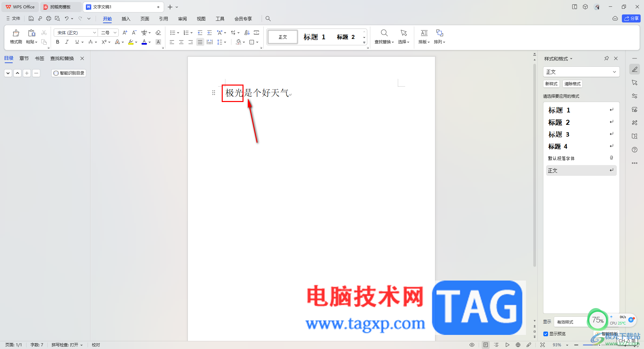Click zoom slider handle in status bar
The height and width of the screenshot is (349, 644).
[x=599, y=345]
